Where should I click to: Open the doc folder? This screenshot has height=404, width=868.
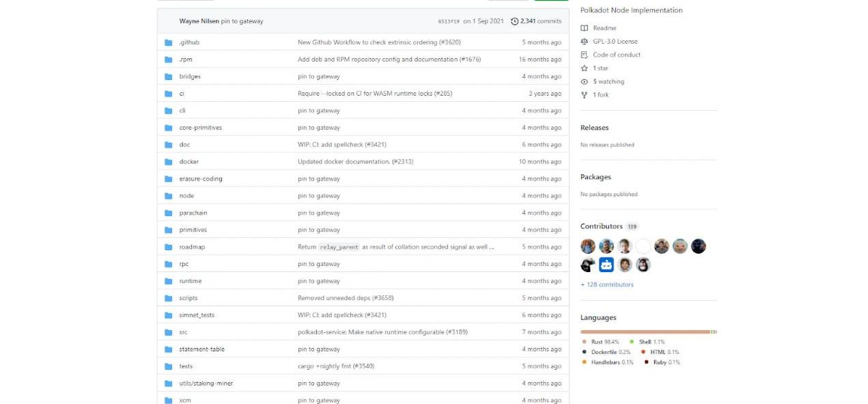point(184,145)
